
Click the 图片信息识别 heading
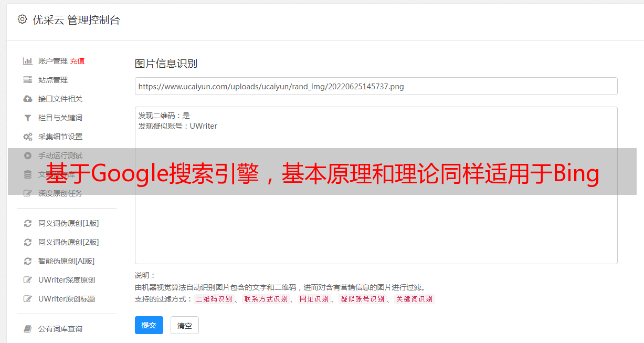[166, 64]
